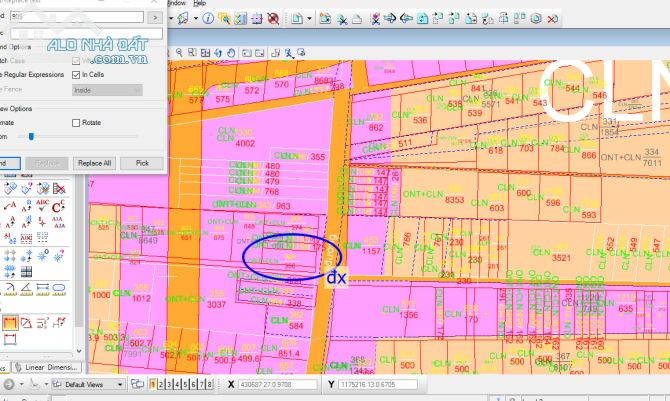
Task: Enable the Rotate checkbox
Action: tap(77, 123)
